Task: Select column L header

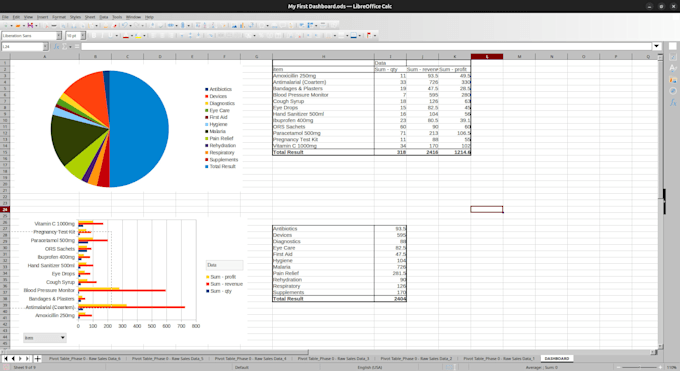Action: tap(487, 56)
